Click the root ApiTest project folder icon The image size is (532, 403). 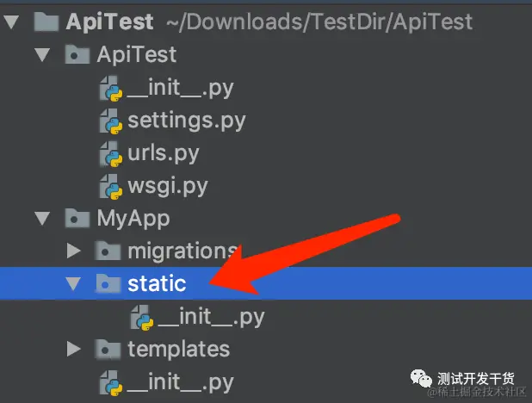pos(46,22)
